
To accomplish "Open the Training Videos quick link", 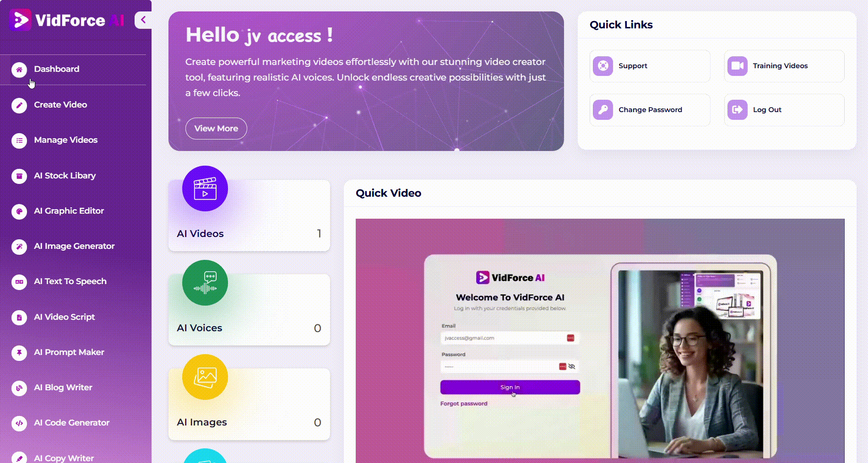I will [784, 66].
